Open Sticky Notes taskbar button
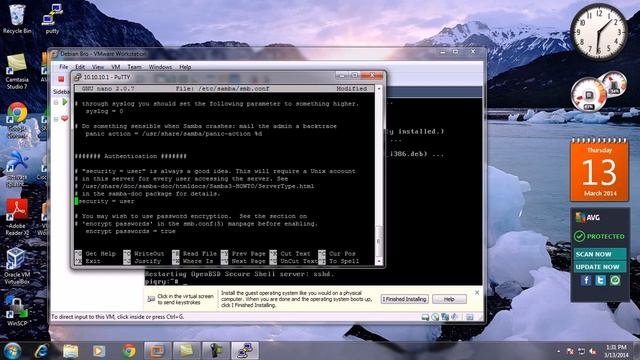The width and height of the screenshot is (640, 360). tap(187, 351)
